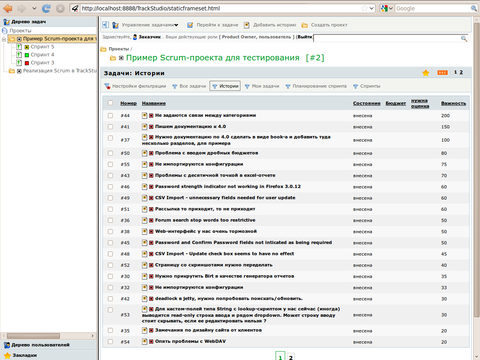This screenshot has width=480, height=360.
Task: Go to page 2 at the bottom
Action: [x=291, y=357]
